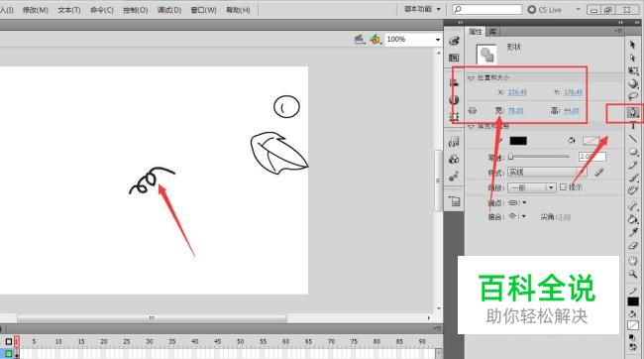Open the Code Snippets panel icon
The width and height of the screenshot is (644, 359).
[x=454, y=142]
